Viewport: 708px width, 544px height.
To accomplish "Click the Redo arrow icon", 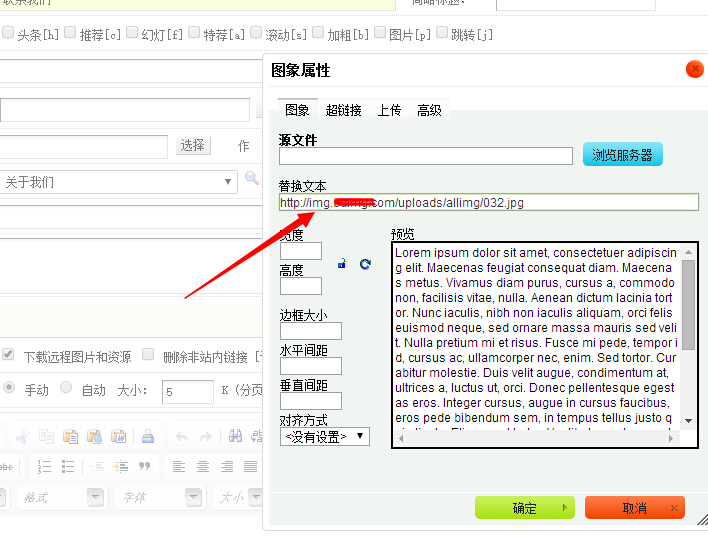I will click(205, 437).
